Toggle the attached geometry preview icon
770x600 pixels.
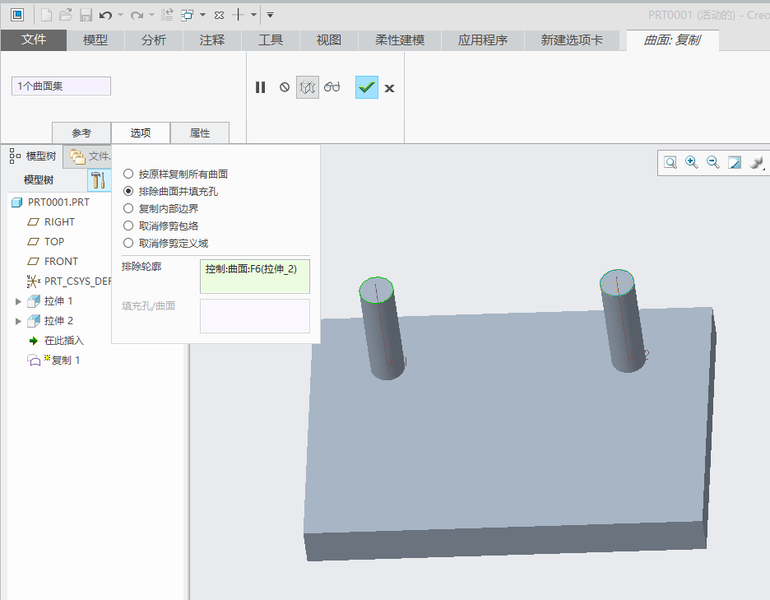307,87
